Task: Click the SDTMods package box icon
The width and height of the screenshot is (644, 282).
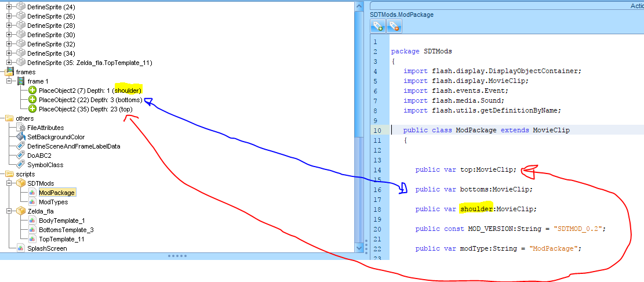Action: coord(21,183)
